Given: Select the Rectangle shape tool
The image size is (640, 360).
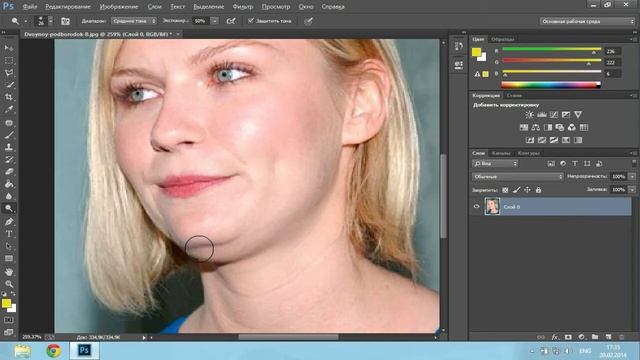Looking at the screenshot, I should pyautogui.click(x=9, y=258).
